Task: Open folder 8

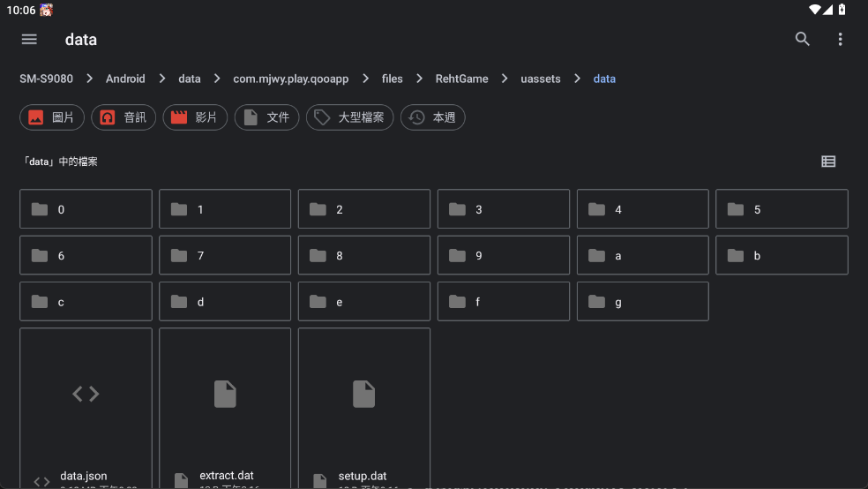Action: [364, 255]
